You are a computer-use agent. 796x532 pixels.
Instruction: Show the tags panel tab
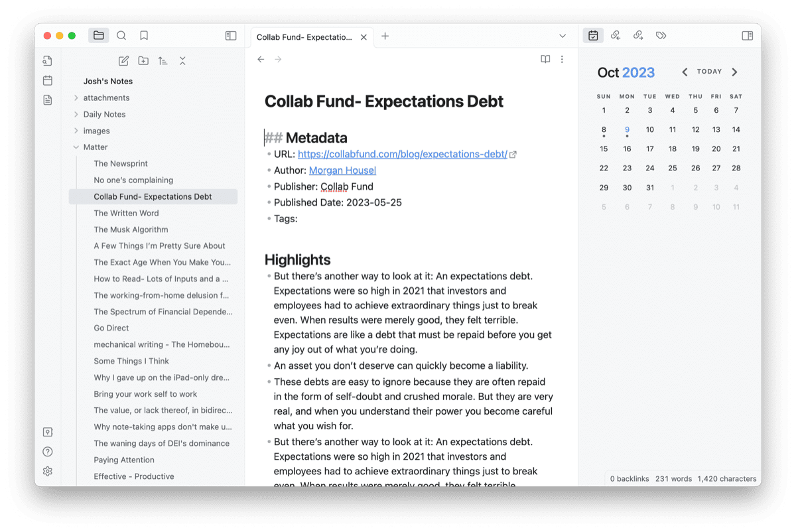tap(661, 36)
